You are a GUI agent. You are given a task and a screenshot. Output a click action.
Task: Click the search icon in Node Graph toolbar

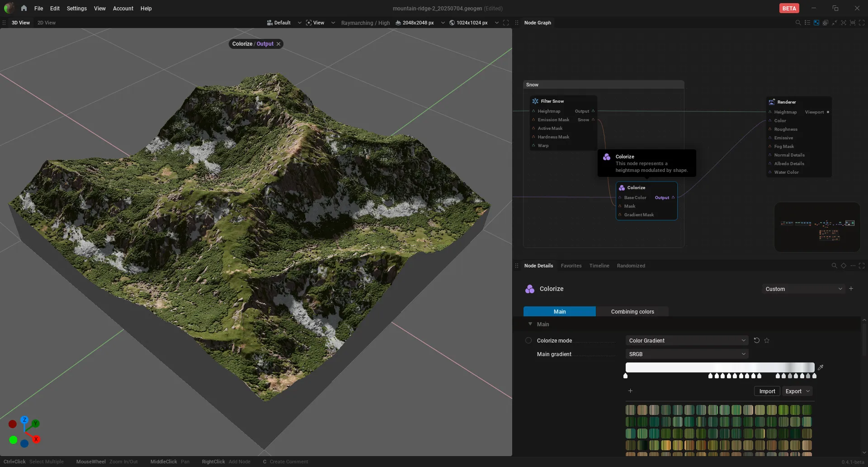click(x=798, y=23)
